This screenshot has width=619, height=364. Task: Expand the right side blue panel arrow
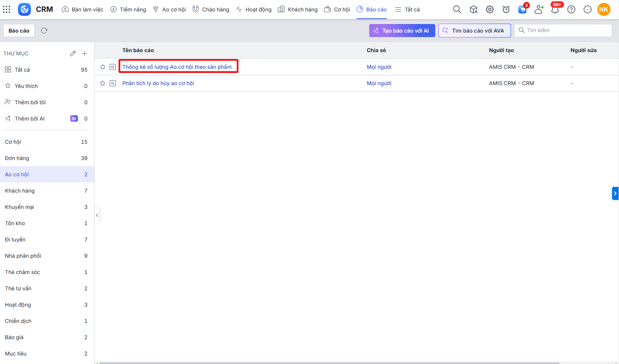pos(615,193)
